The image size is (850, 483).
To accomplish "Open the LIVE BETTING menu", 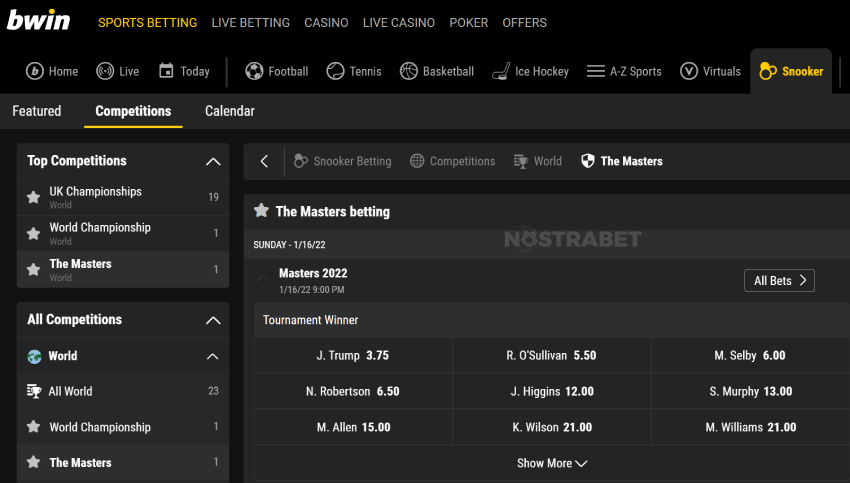I will pyautogui.click(x=250, y=23).
